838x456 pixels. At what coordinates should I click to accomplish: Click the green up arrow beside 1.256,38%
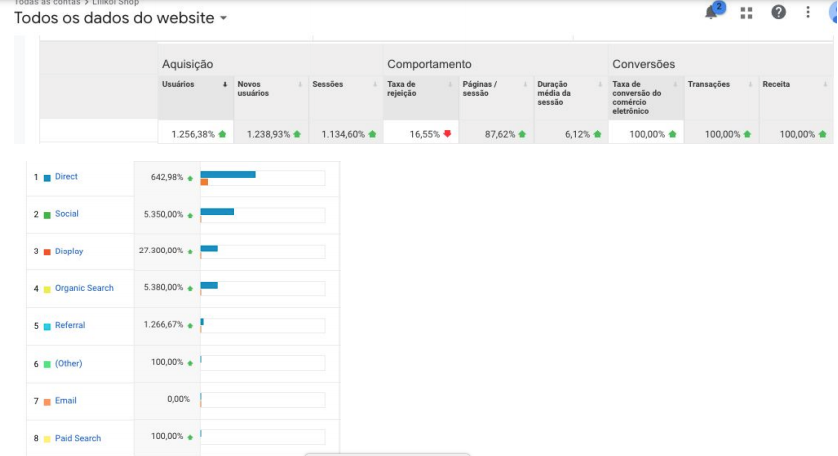click(222, 134)
